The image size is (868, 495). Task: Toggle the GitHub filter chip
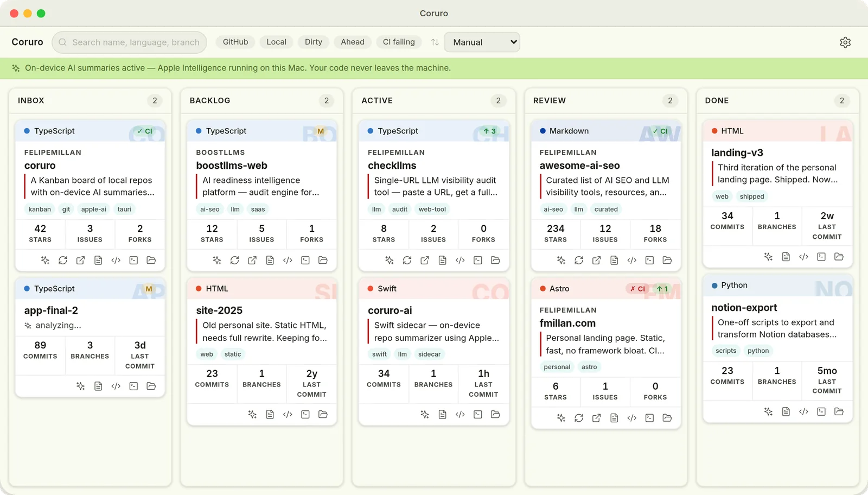(235, 42)
